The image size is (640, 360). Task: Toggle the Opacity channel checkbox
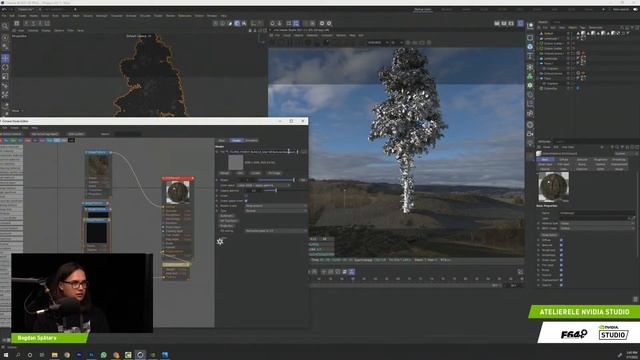[561, 285]
